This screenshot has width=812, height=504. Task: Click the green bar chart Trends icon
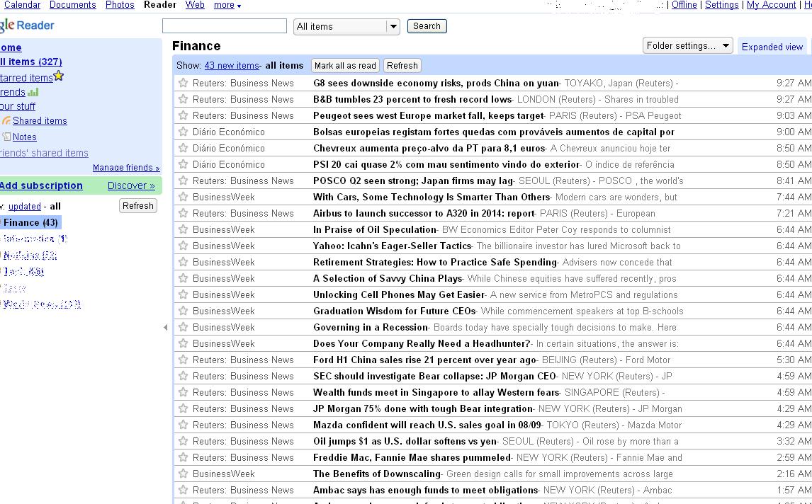click(33, 92)
